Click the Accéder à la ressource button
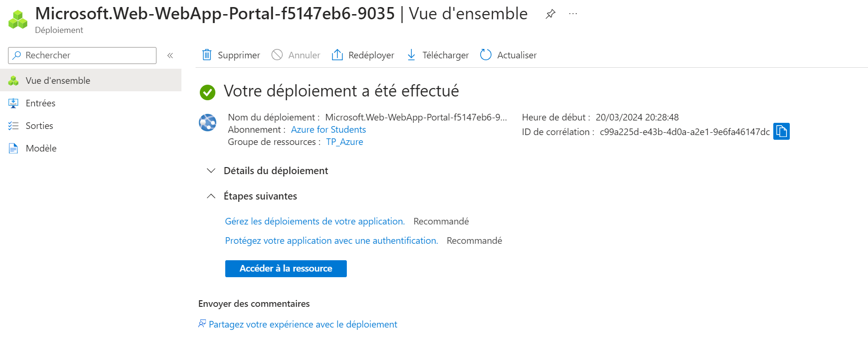868x352 pixels. pyautogui.click(x=286, y=268)
